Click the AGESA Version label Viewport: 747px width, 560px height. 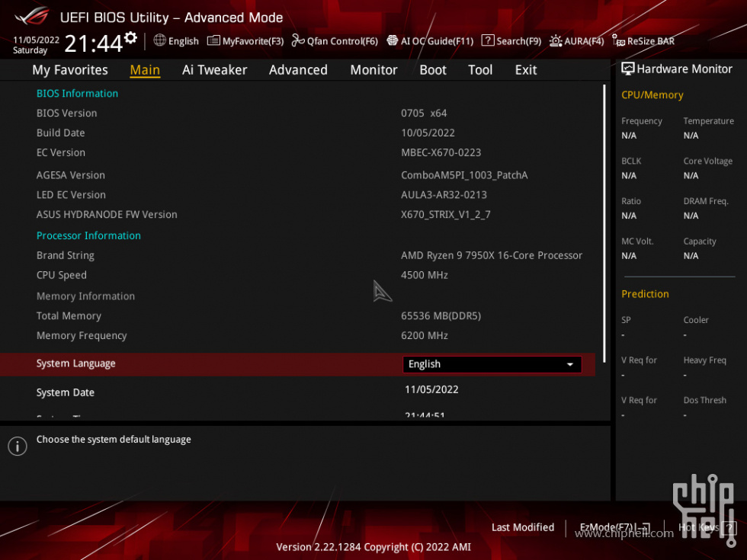70,175
